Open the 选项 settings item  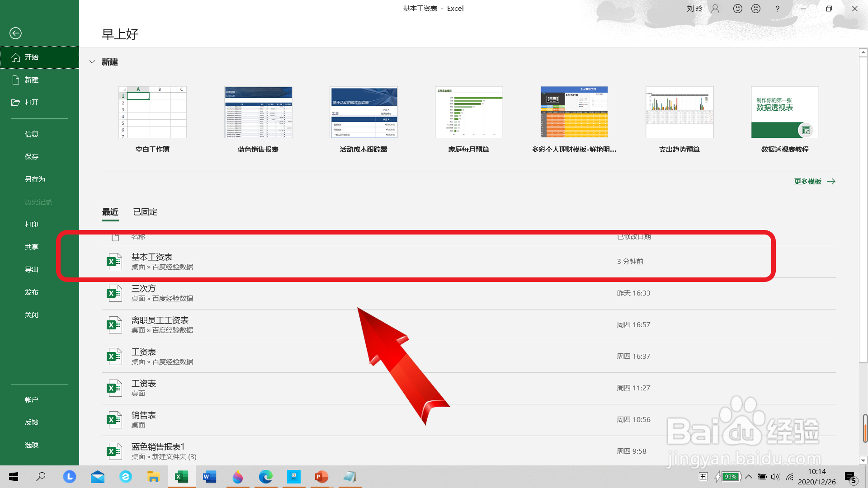pos(32,445)
